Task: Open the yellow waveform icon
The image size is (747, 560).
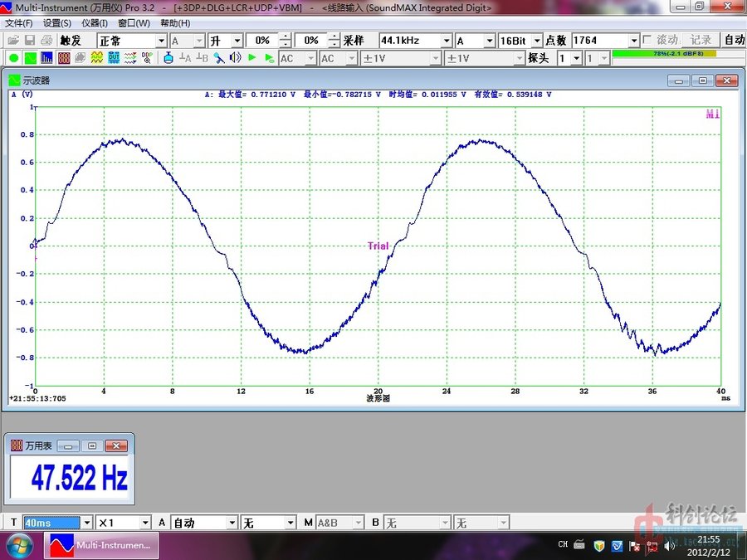Action: pyautogui.click(x=97, y=58)
